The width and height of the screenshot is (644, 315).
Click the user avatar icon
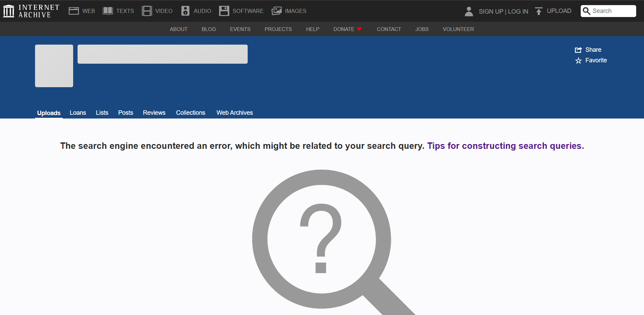(469, 11)
